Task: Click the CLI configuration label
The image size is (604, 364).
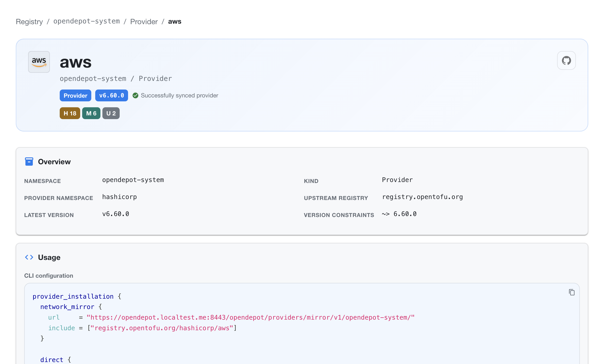Action: [x=49, y=275]
